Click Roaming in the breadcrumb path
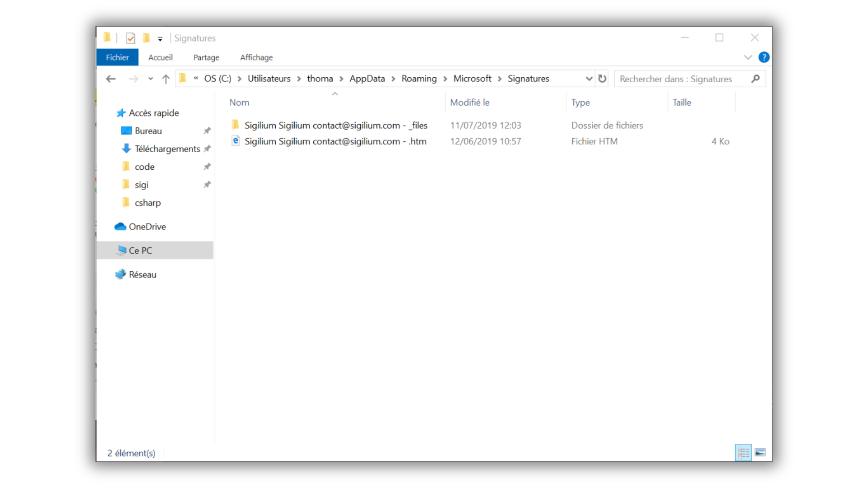868x488 pixels. pyautogui.click(x=419, y=79)
